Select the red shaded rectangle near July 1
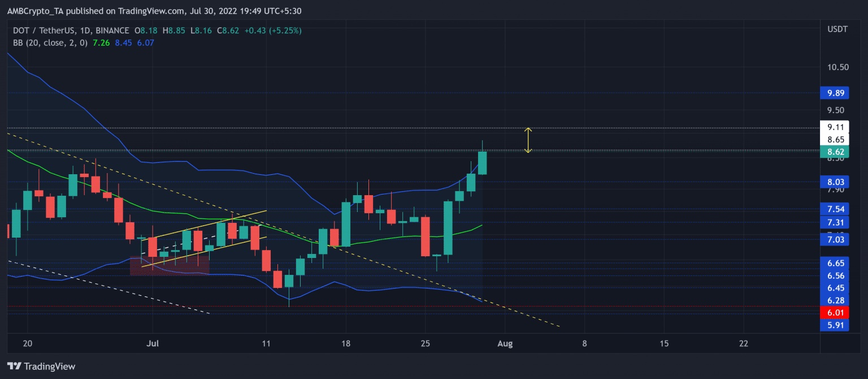 (170, 266)
